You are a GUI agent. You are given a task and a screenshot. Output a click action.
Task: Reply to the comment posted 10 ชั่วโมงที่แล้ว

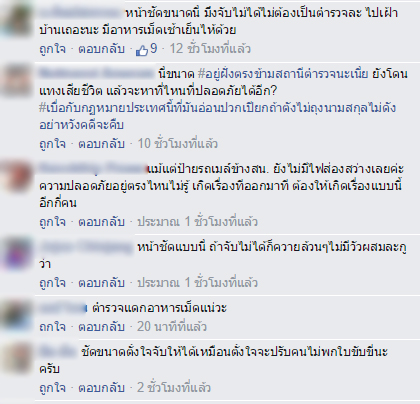[x=101, y=144]
